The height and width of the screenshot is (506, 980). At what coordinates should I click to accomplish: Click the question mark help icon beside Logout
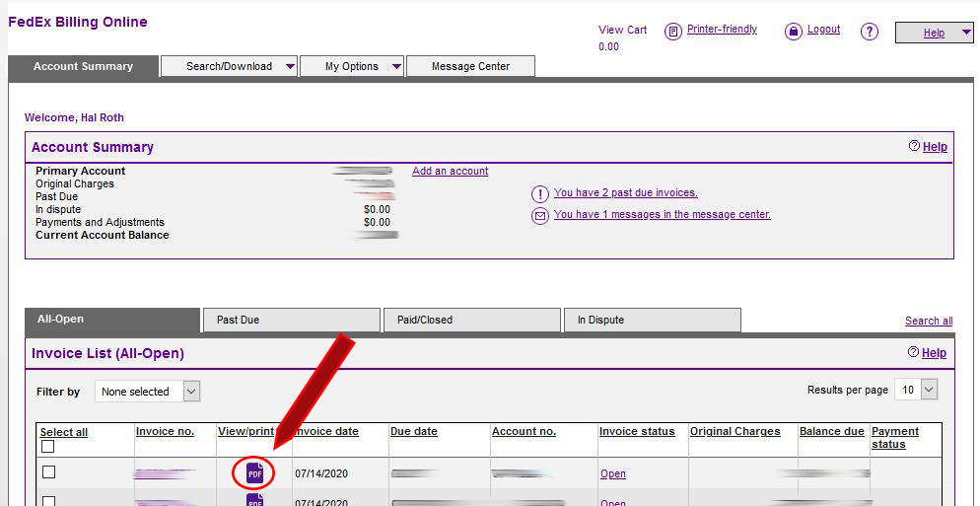870,32
